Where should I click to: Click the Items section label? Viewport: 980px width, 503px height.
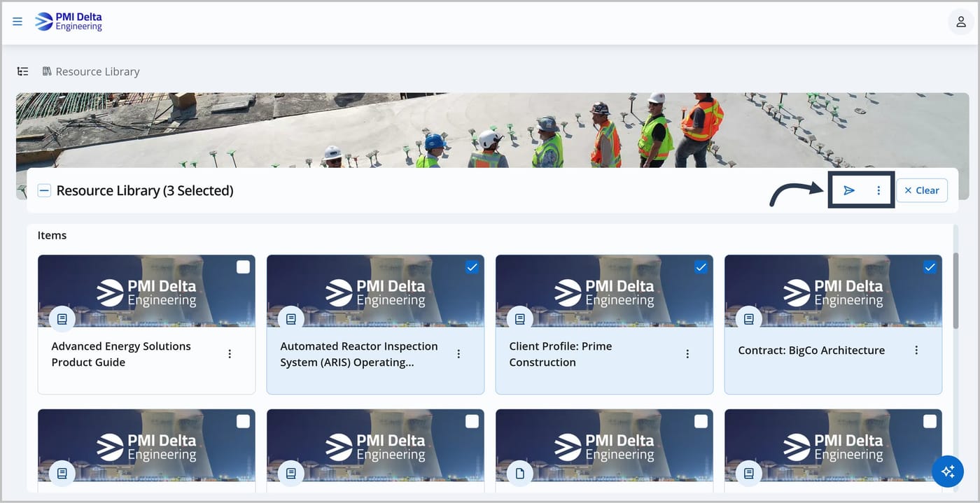pos(52,235)
